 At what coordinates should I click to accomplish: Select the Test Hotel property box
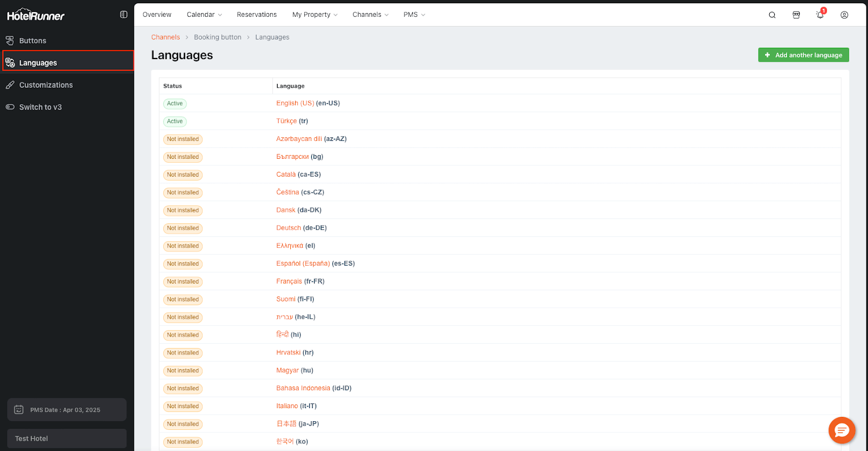click(67, 439)
